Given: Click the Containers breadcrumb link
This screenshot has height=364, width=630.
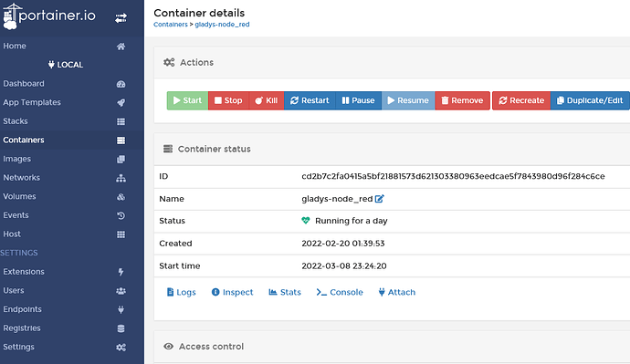Looking at the screenshot, I should tap(171, 25).
